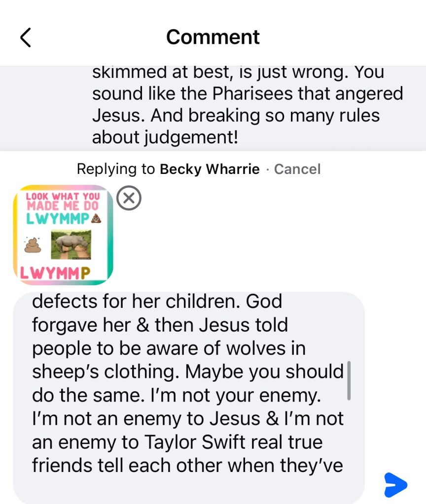Tap the "Comment" page title
Screen dimensions: 426x504
point(213,37)
